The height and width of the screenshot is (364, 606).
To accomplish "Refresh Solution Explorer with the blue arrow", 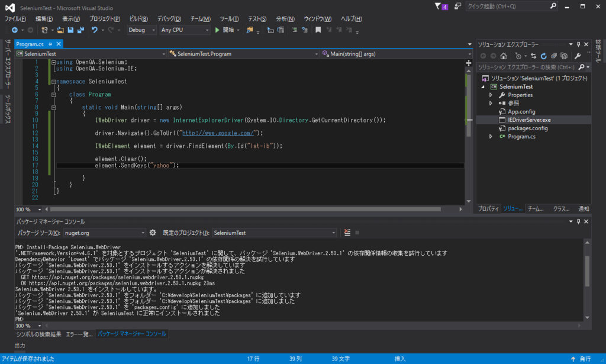I will pos(543,56).
